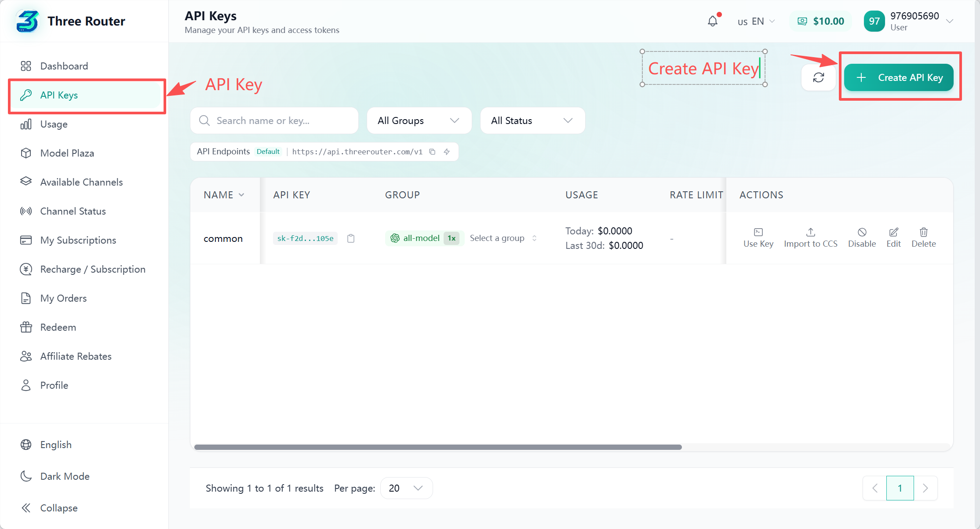Click the API KEY column header

tap(291, 195)
